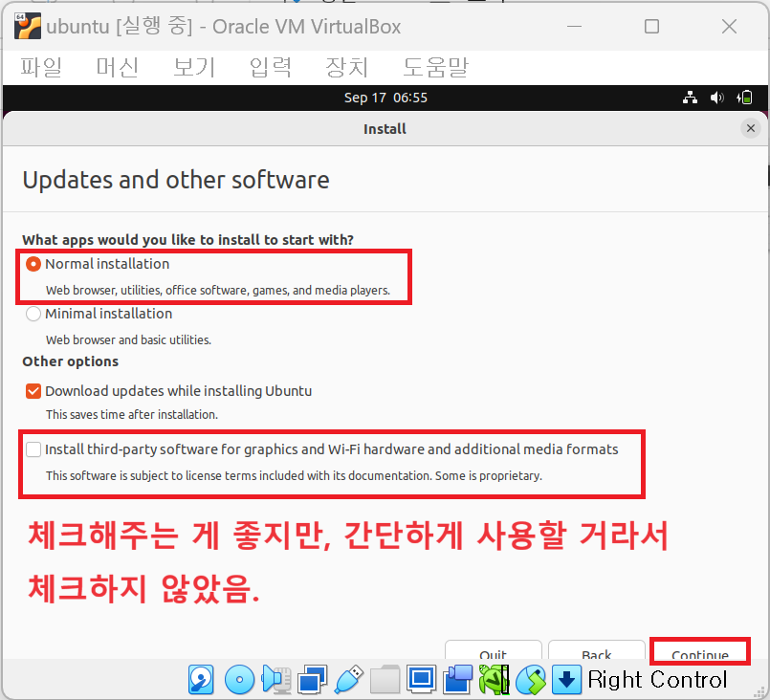Click the Ubuntu battery indicator icon
The image size is (770, 700).
click(744, 98)
